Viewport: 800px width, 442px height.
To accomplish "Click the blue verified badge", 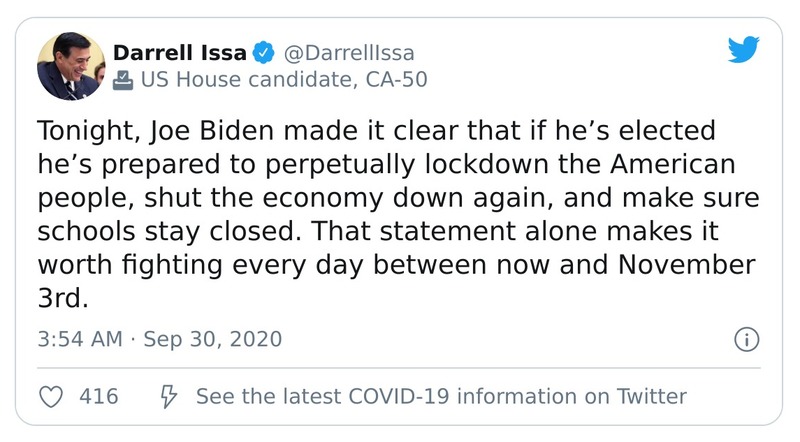I will pyautogui.click(x=265, y=52).
